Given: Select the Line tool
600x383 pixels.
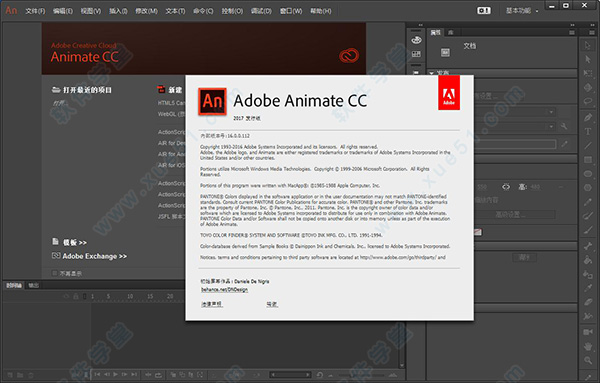Looking at the screenshot, I should 588,146.
